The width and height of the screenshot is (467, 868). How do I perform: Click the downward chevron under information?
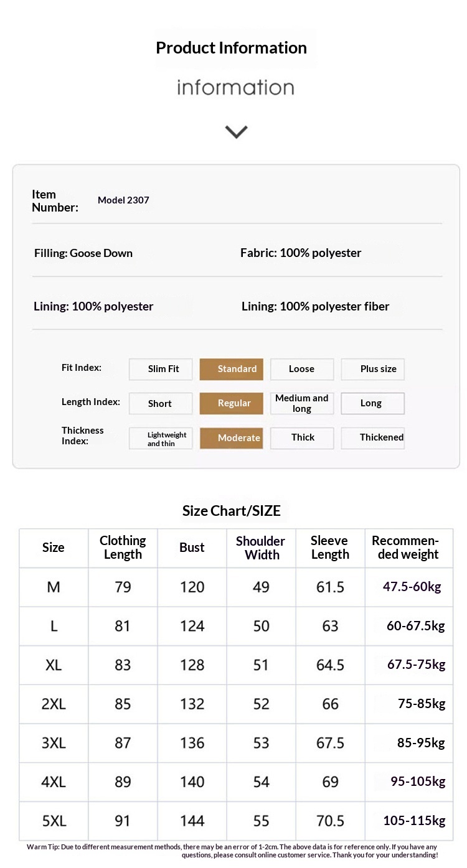[236, 131]
